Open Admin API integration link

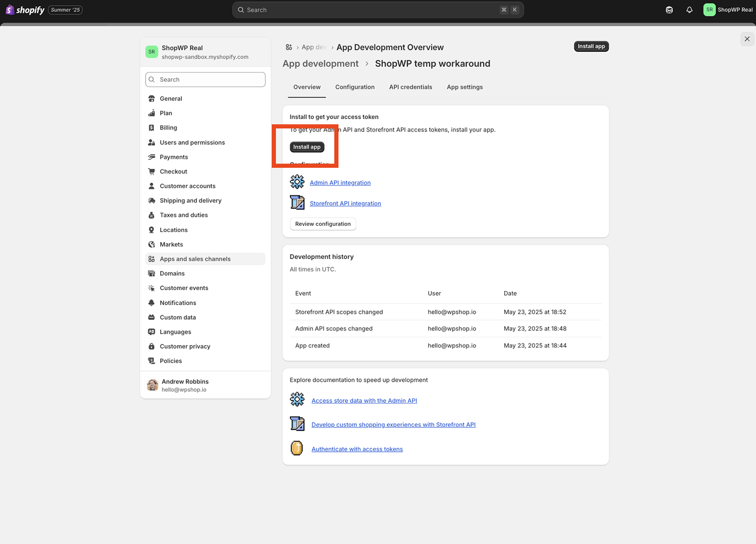(340, 183)
